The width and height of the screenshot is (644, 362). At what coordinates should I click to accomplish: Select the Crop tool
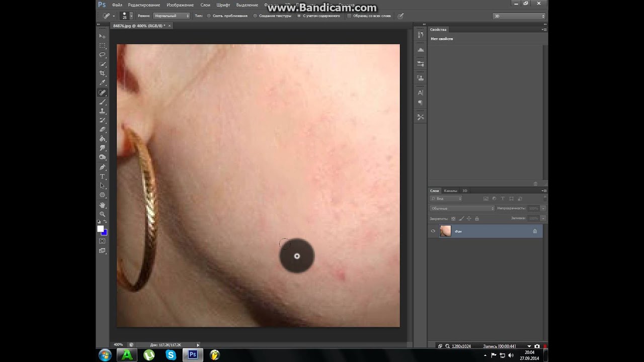(102, 73)
